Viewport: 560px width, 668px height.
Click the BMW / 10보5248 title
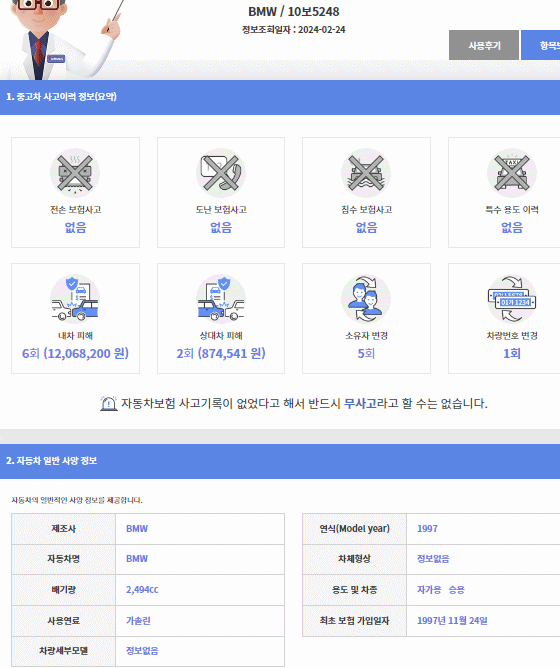[294, 12]
